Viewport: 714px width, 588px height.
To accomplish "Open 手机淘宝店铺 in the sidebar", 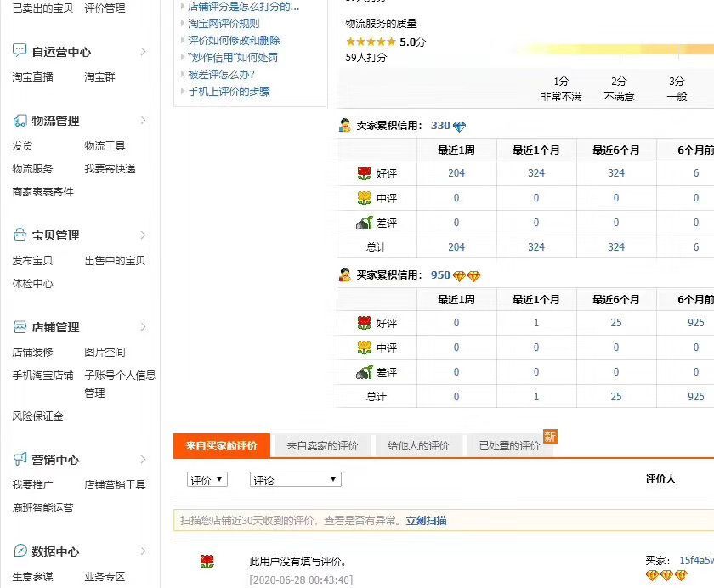I will (42, 375).
